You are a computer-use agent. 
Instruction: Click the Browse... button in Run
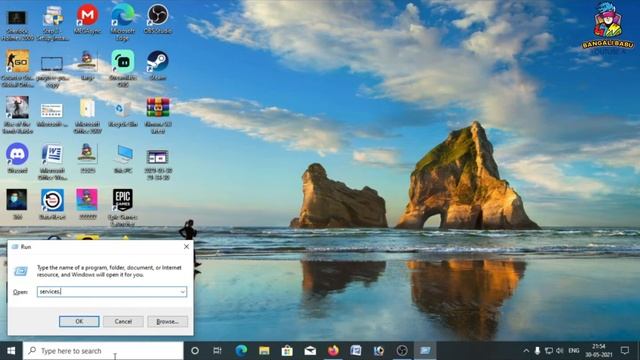[167, 322]
